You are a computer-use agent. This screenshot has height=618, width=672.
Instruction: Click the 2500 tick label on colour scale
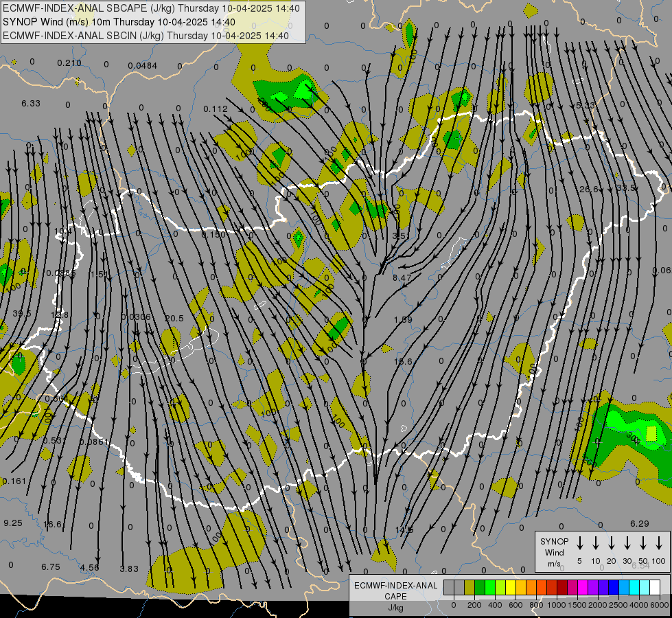click(618, 605)
